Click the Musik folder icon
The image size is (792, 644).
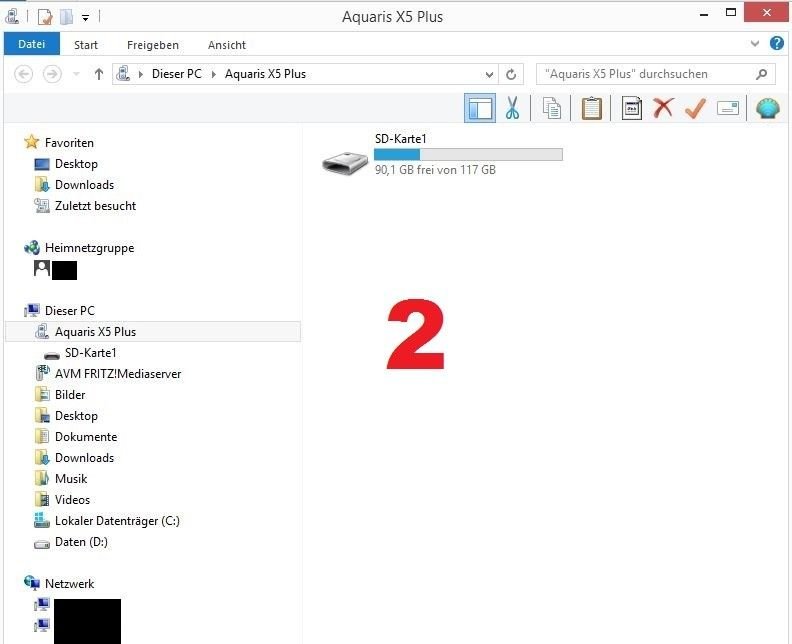(x=42, y=478)
